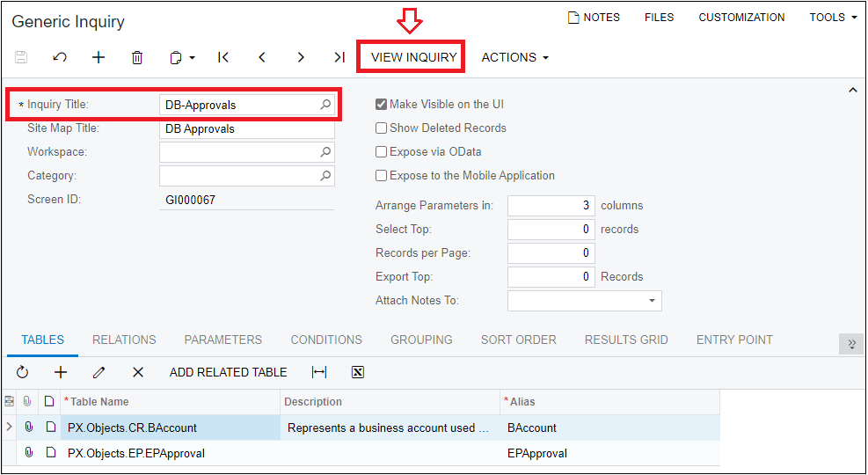The width and height of the screenshot is (868, 475).
Task: Go to the last record
Action: click(339, 57)
